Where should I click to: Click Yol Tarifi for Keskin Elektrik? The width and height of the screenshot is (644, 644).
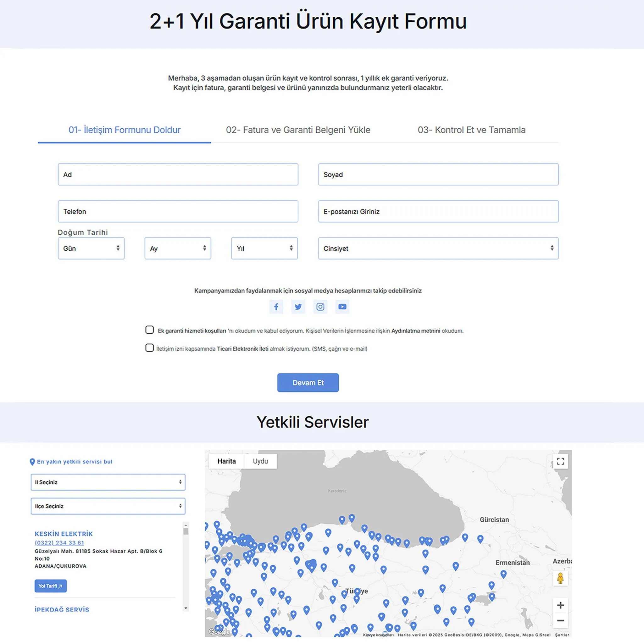coord(51,586)
